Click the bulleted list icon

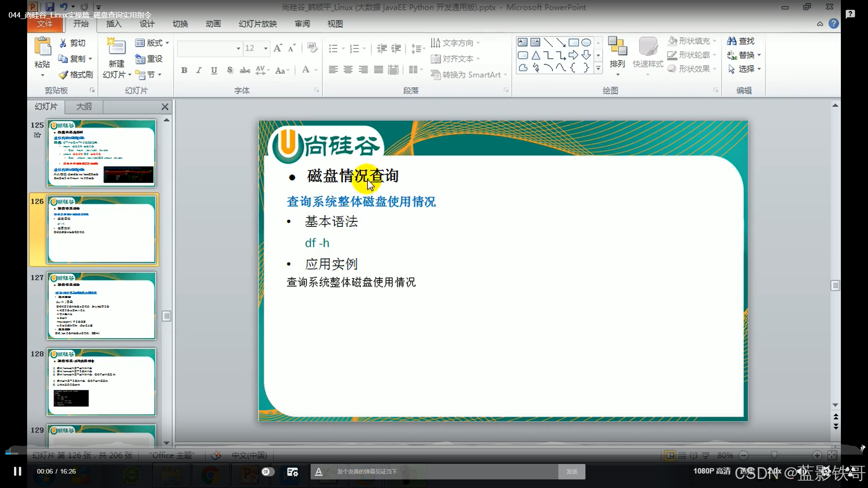(333, 48)
